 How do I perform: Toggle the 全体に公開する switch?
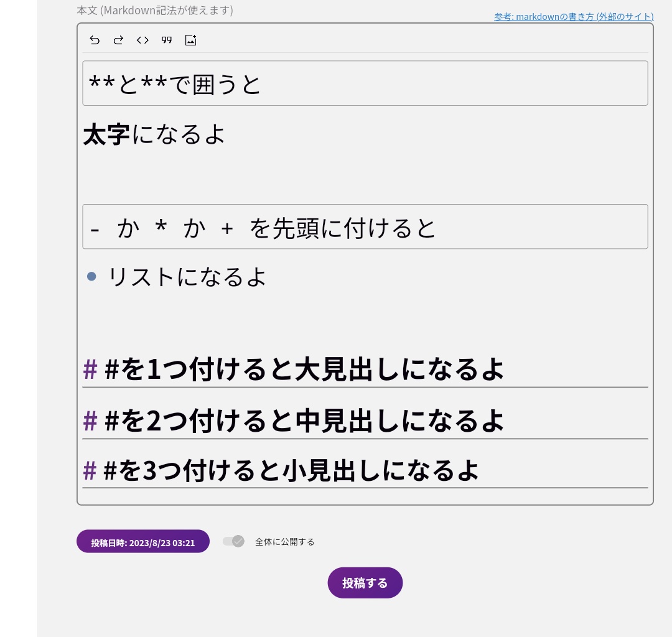[x=233, y=541]
